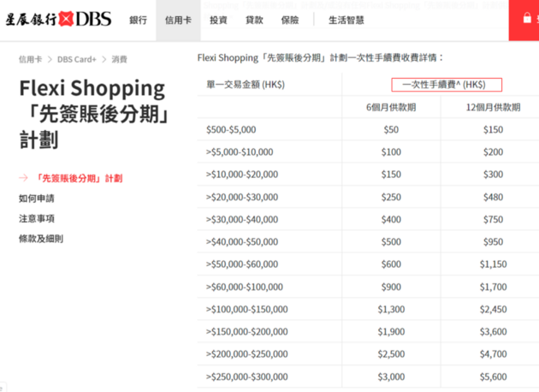Select the $500-$5,000 row label
The width and height of the screenshot is (539, 392).
click(x=231, y=129)
